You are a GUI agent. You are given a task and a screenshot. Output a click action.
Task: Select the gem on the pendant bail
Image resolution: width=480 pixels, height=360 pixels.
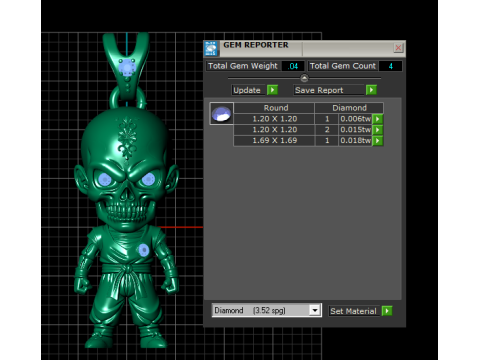coord(127,68)
